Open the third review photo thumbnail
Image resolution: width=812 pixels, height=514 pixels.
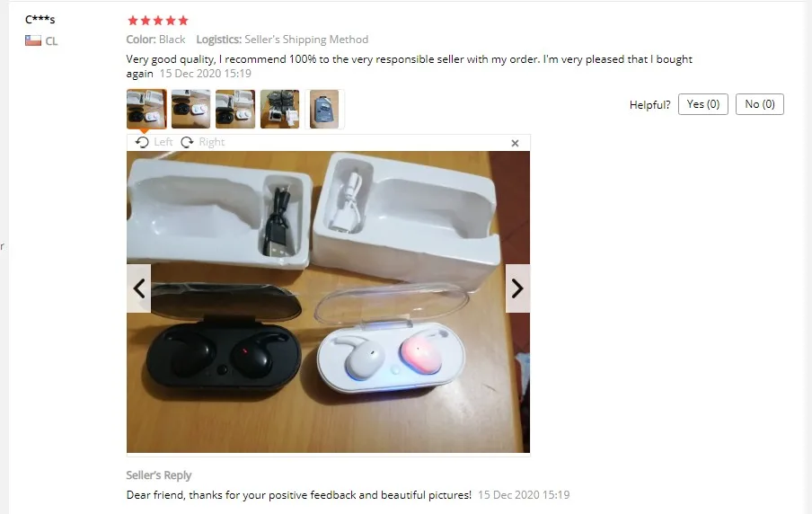click(x=235, y=109)
